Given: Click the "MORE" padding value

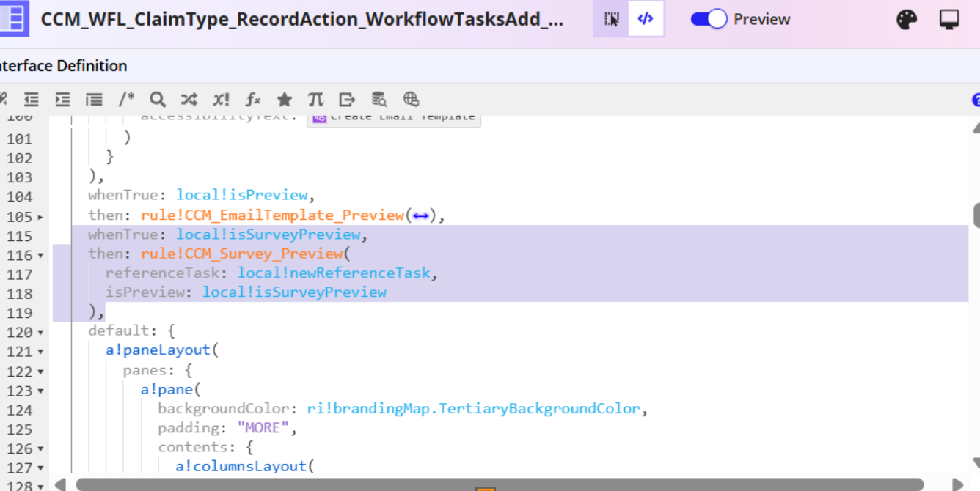Looking at the screenshot, I should click(x=263, y=427).
